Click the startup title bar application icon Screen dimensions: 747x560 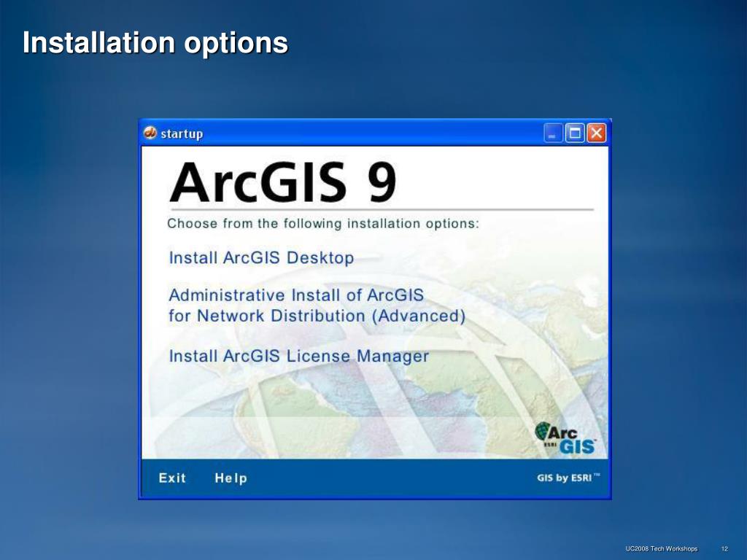tap(150, 133)
